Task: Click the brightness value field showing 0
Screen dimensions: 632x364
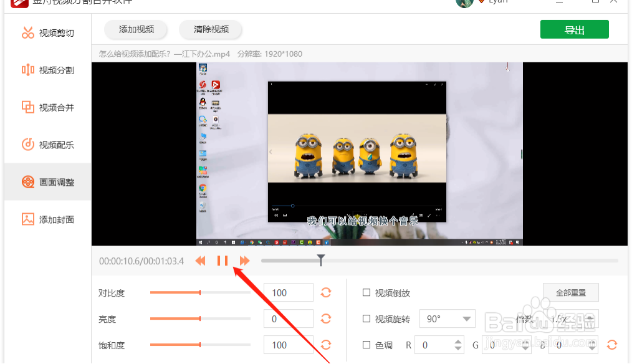Action: coord(288,319)
